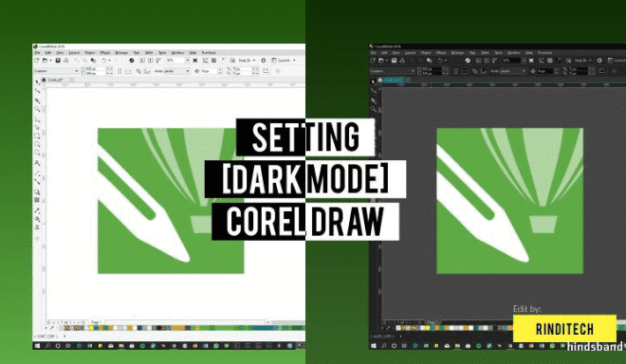Open the Window menu in the dark window

pos(513,53)
